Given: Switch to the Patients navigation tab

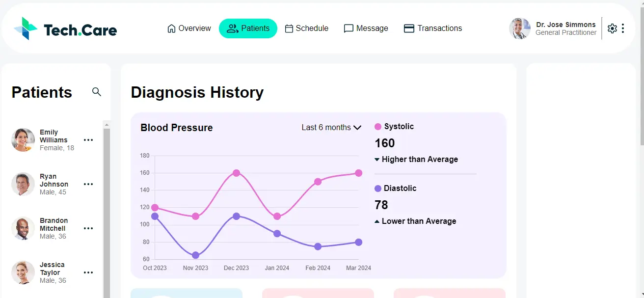Looking at the screenshot, I should coord(248,28).
